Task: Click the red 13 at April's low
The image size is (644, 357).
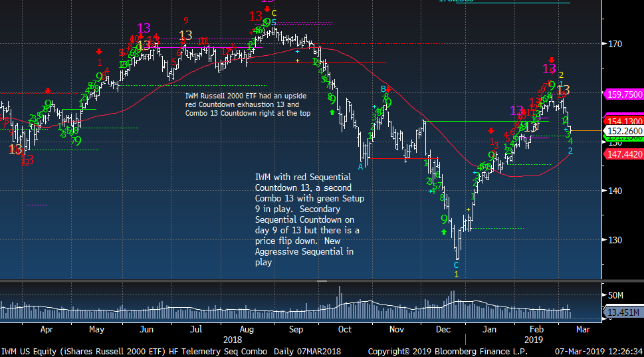Action: click(x=27, y=160)
